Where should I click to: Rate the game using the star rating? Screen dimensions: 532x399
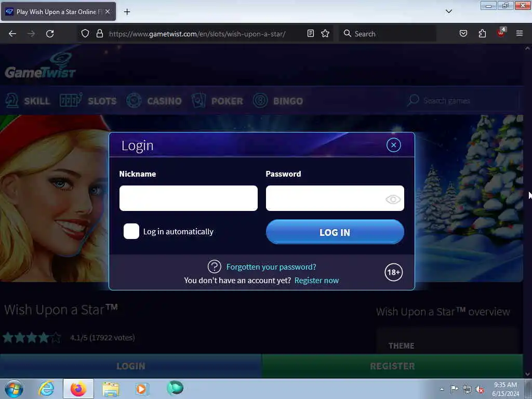[32, 338]
